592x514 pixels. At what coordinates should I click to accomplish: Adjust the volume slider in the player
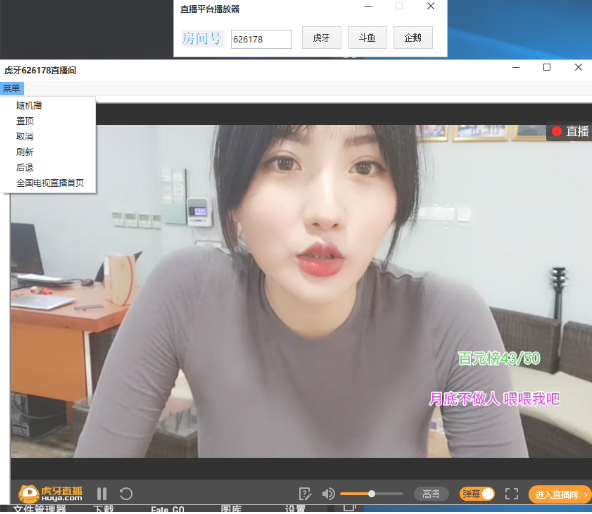tap(372, 494)
